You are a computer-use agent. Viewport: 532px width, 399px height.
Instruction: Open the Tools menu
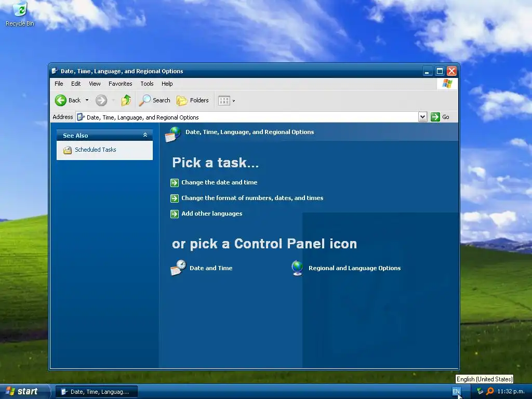click(147, 84)
